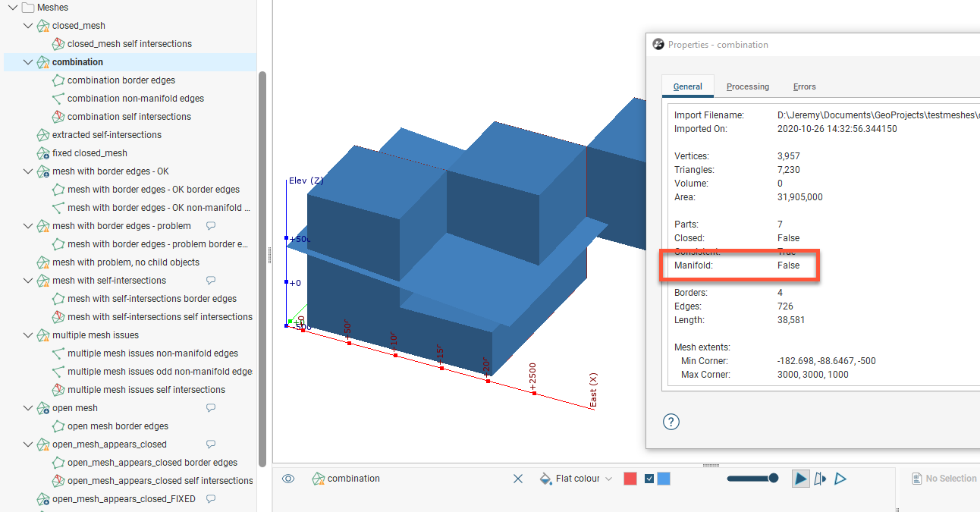Image resolution: width=980 pixels, height=512 pixels.
Task: Select 'open_mesh_appears_closed_FIXED' in tree
Action: (124, 499)
